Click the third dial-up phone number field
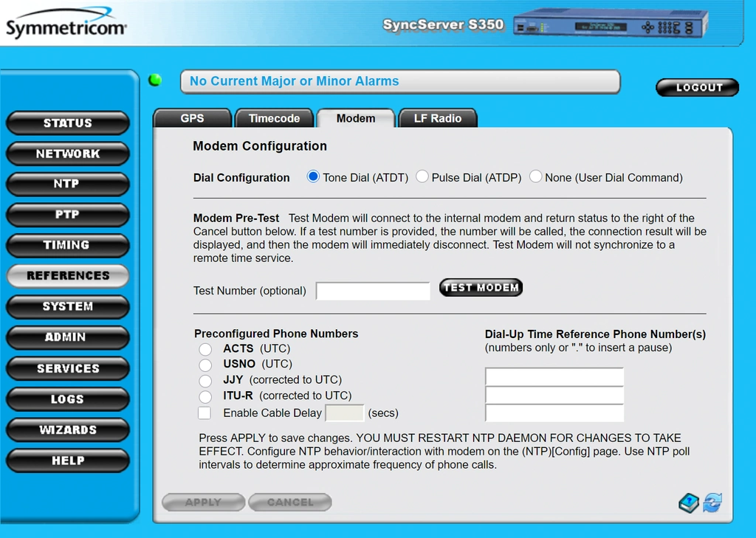 click(x=554, y=413)
